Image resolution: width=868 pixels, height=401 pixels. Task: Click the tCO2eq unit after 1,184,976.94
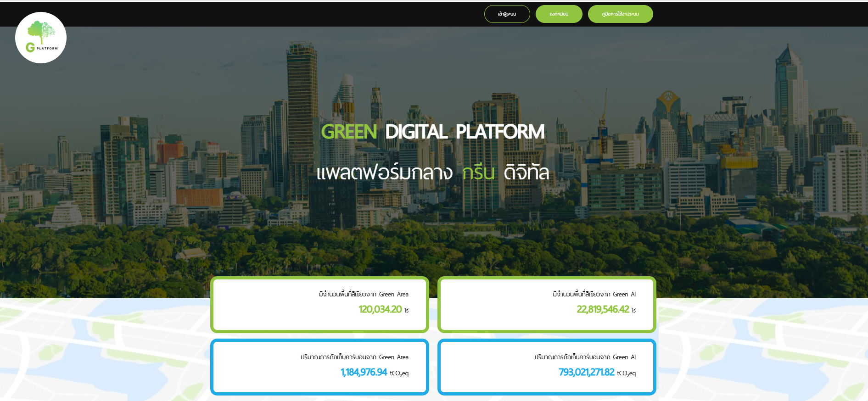[399, 373]
